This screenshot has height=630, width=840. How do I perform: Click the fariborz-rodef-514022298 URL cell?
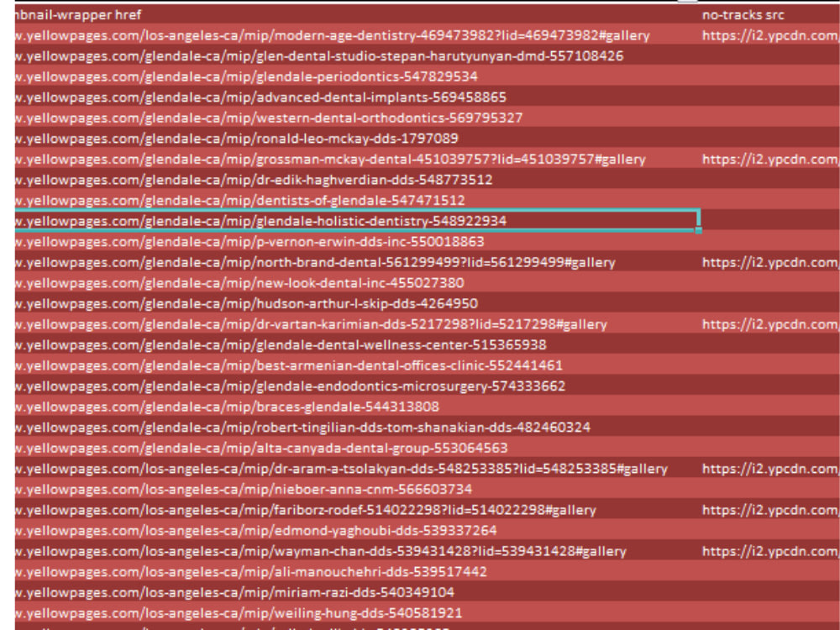357,510
